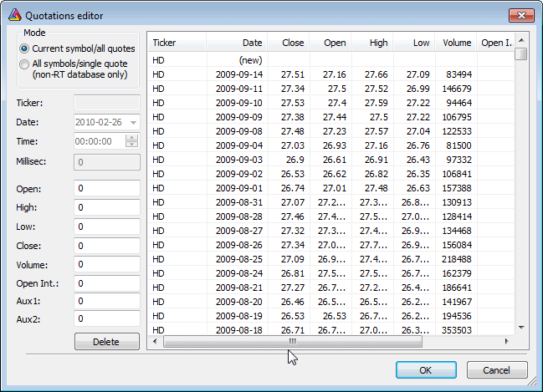
Task: Click the Cancel button
Action: [x=496, y=370]
